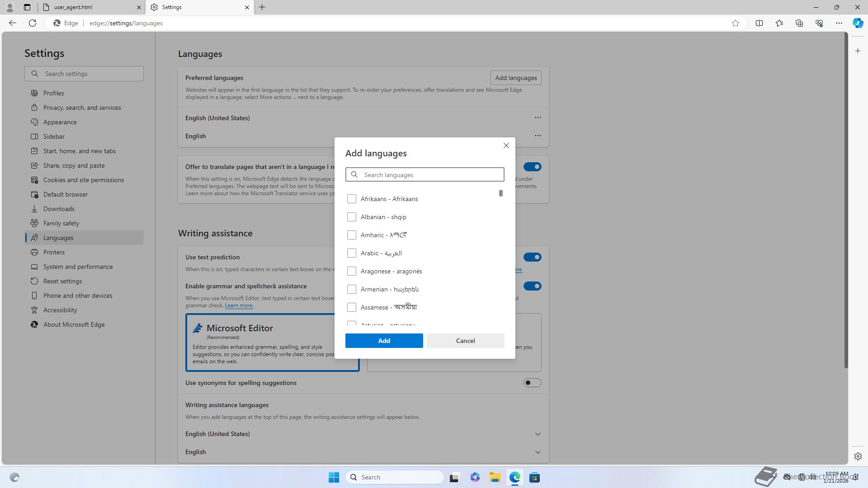Open the Settings and more ellipsis
Viewport: 868px width, 488px height.
(839, 23)
